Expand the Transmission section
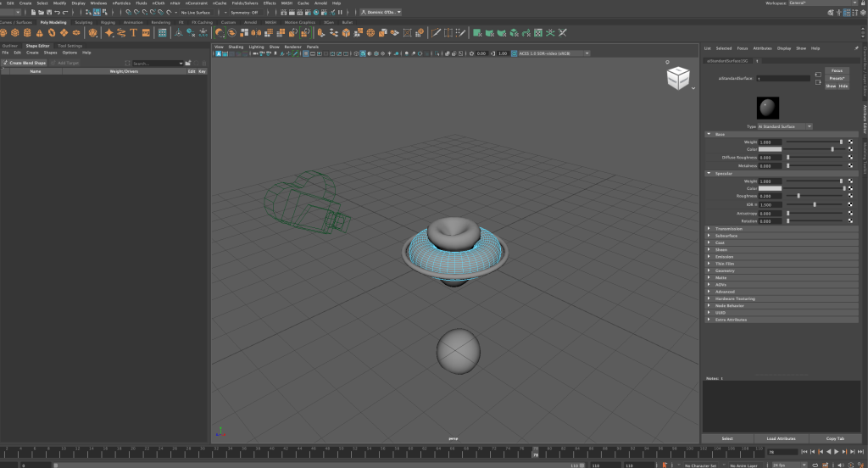Viewport: 868px width, 468px height. click(709, 228)
